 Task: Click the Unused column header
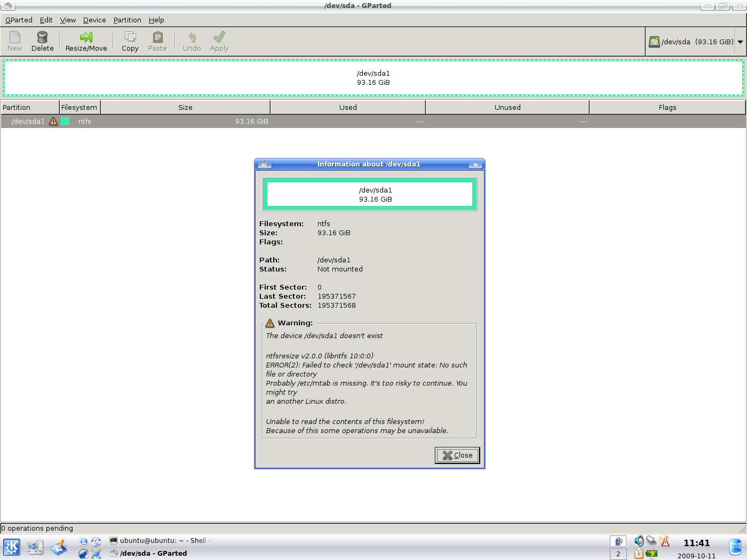point(507,107)
